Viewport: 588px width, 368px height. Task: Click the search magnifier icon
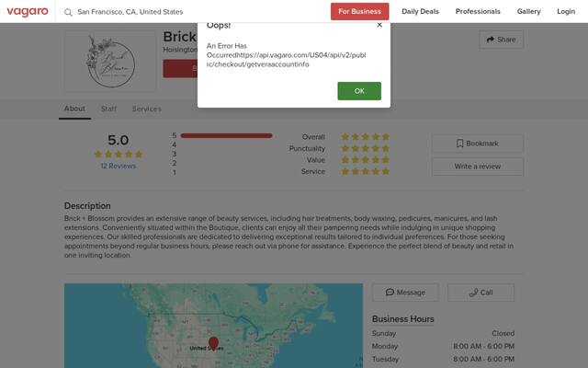(68, 12)
